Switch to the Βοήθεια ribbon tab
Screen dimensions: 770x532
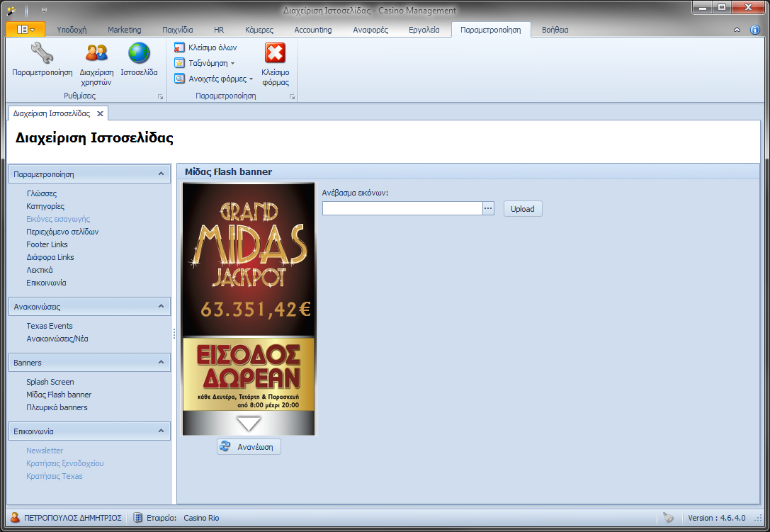click(555, 30)
